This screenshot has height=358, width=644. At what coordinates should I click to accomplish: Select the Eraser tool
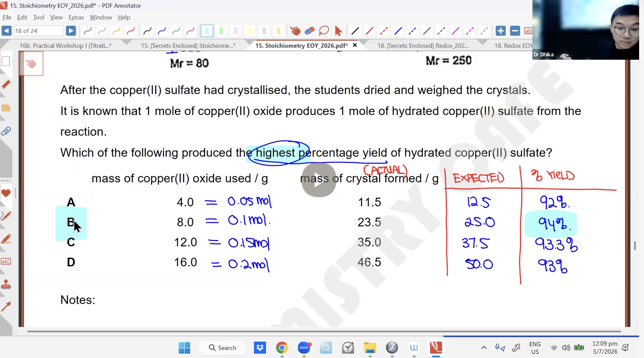pyautogui.click(x=309, y=31)
